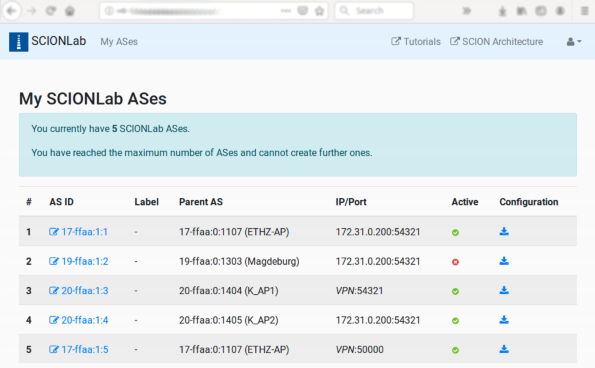This screenshot has height=368, width=595.
Task: Go back with the browser back arrow
Action: (x=11, y=11)
